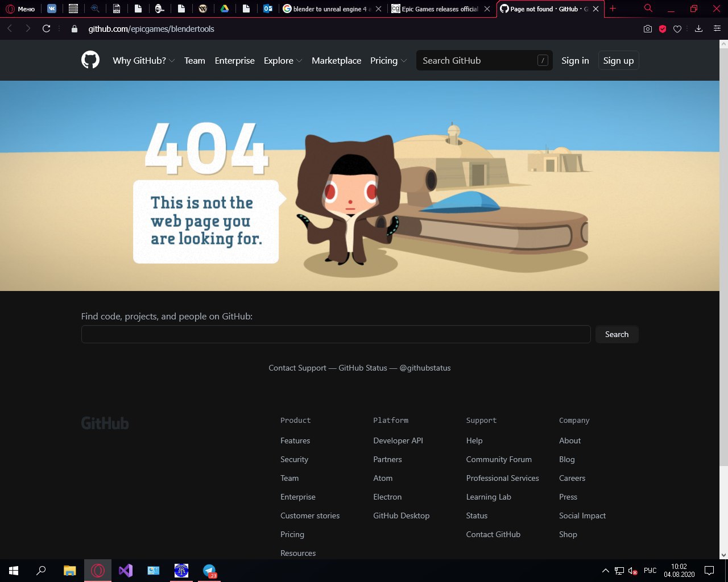Open the Community Forum footer link

[x=499, y=459]
